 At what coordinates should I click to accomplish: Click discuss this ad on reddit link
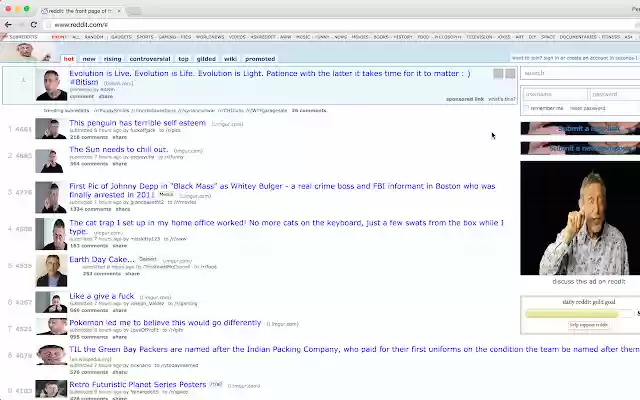(589, 282)
